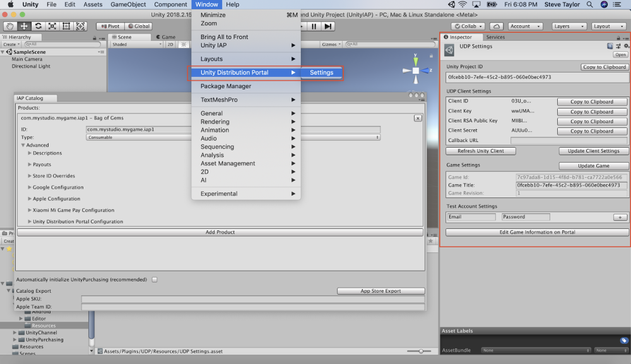Open the Inspector preset slider icon
631x364 pixels.
618,46
